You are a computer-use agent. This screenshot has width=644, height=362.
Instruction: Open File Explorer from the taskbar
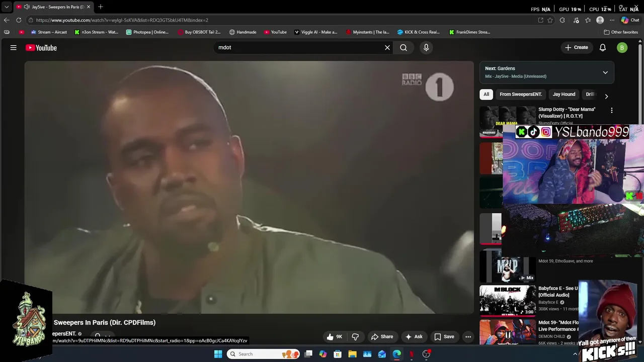[353, 354]
